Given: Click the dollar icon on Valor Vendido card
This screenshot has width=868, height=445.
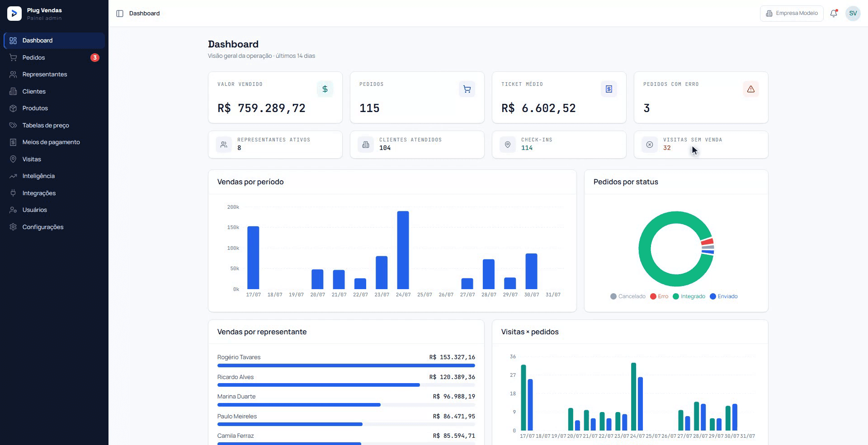Looking at the screenshot, I should pyautogui.click(x=325, y=89).
